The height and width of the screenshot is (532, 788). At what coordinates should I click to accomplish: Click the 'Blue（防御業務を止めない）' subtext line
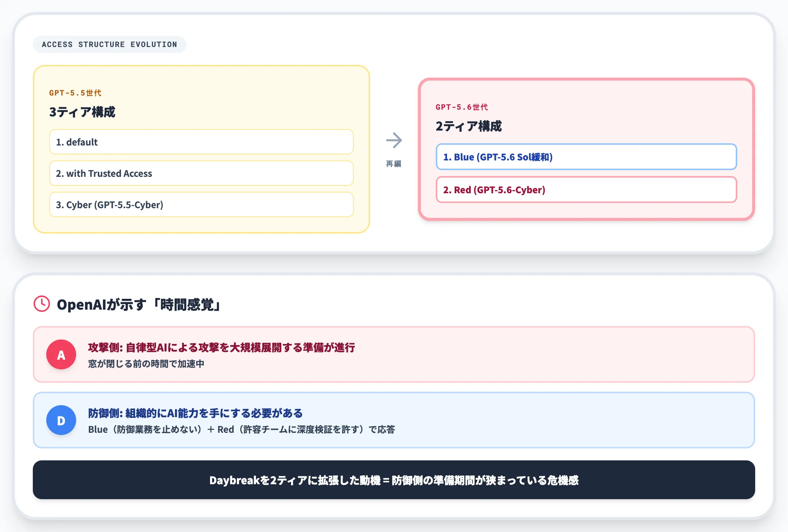click(242, 429)
